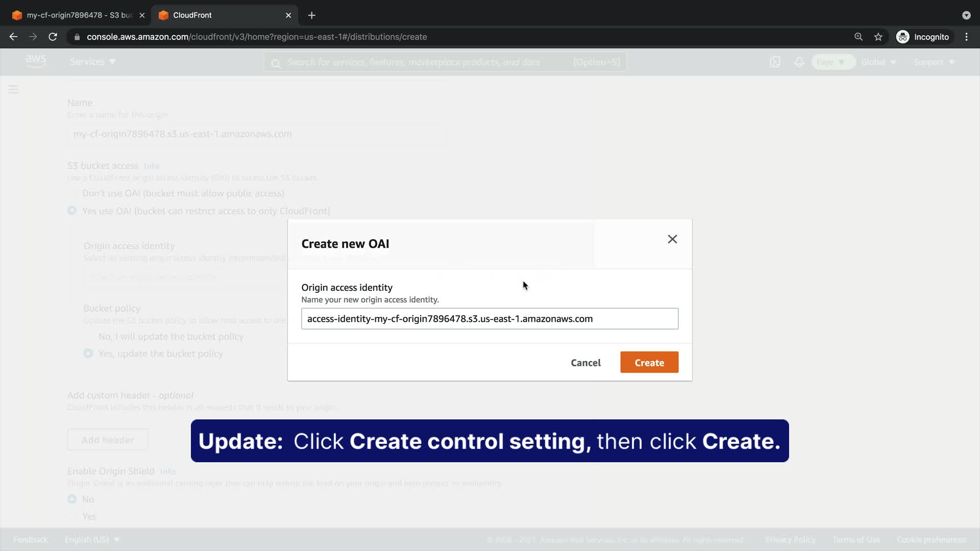Viewport: 980px width, 551px height.
Task: Click the orange Create button
Action: pos(649,362)
